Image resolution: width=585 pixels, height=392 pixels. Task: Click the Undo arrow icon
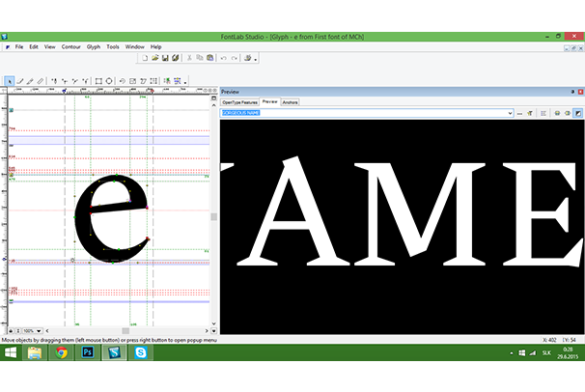223,58
